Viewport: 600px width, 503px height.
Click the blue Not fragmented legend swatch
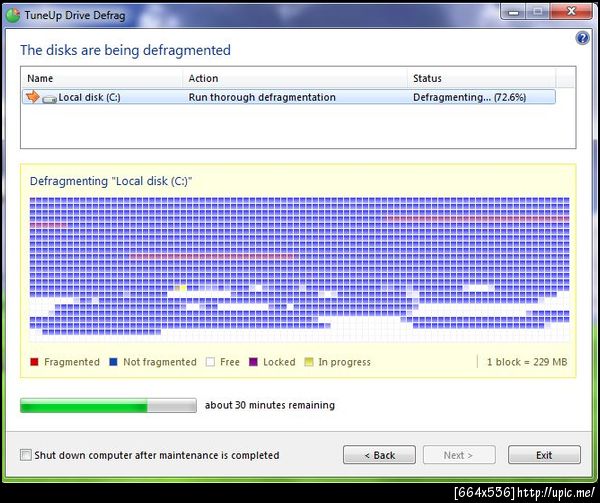113,362
